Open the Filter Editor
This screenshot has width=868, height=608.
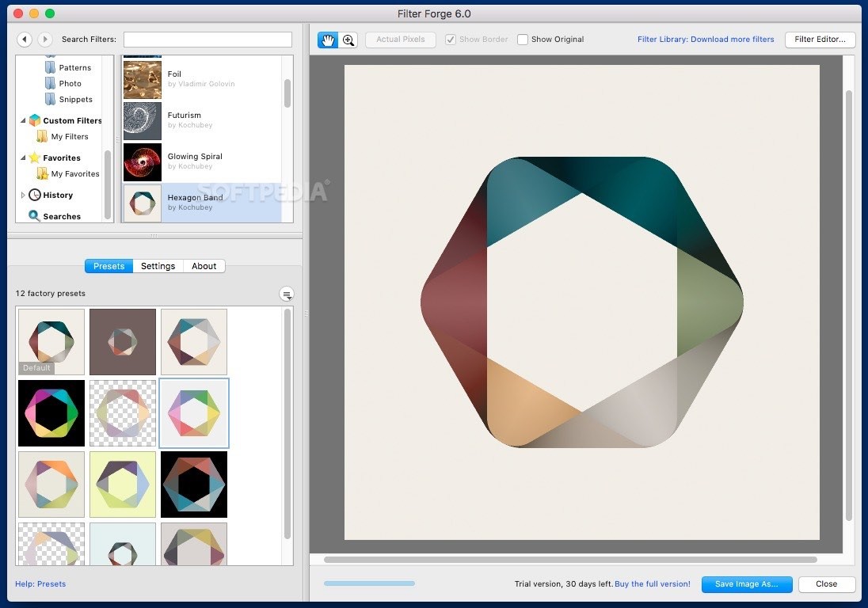coord(820,39)
